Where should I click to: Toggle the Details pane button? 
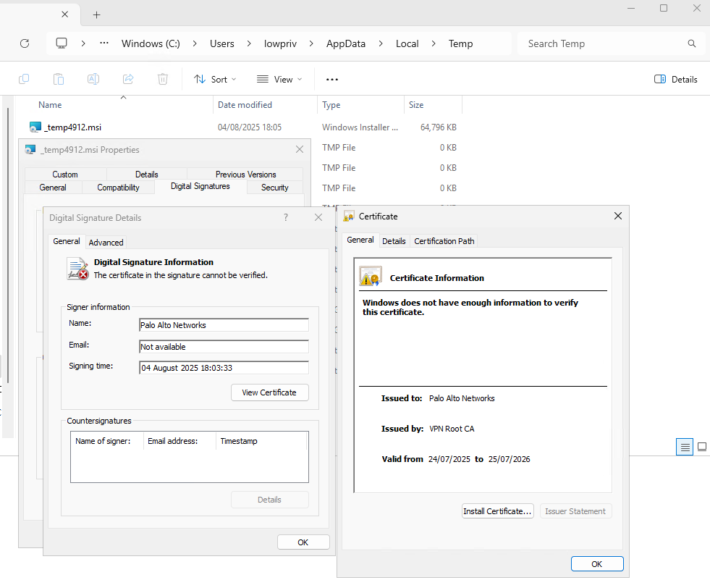pyautogui.click(x=675, y=79)
